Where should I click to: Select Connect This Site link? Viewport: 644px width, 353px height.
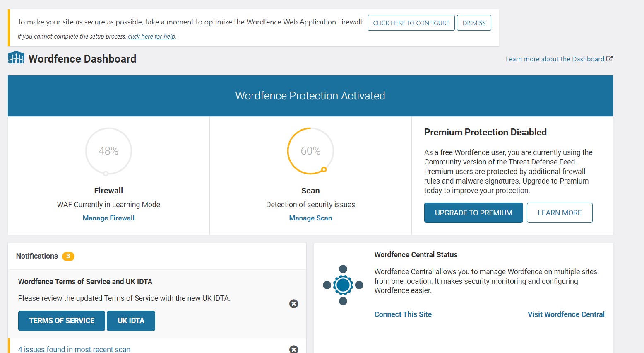[x=403, y=314]
